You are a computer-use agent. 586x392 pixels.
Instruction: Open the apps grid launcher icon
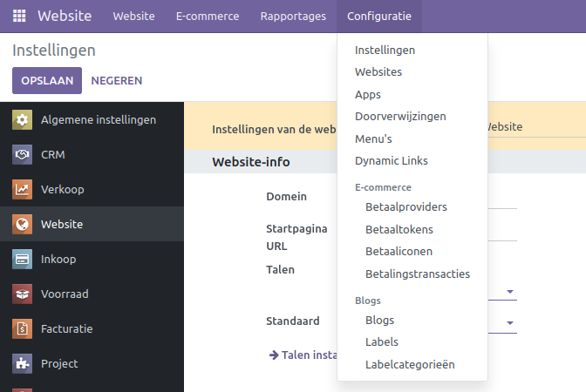coord(19,16)
